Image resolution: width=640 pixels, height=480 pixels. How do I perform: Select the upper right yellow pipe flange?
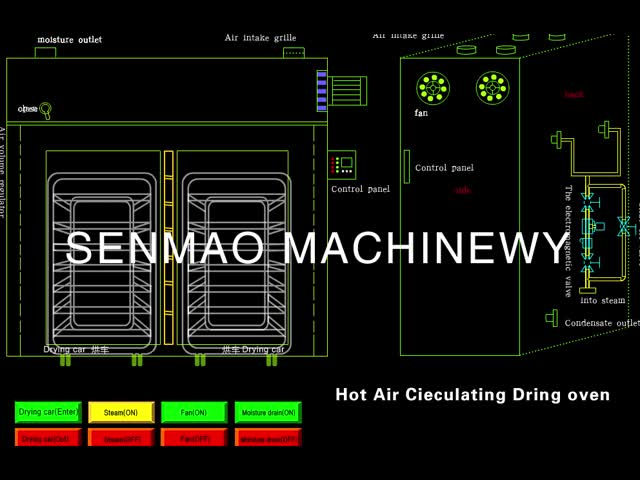pos(604,129)
